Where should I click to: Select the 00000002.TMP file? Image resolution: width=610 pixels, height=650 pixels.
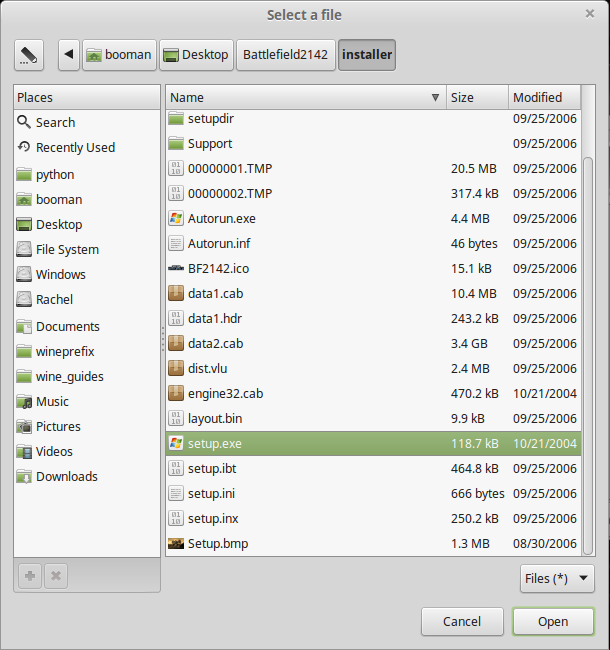pyautogui.click(x=373, y=194)
